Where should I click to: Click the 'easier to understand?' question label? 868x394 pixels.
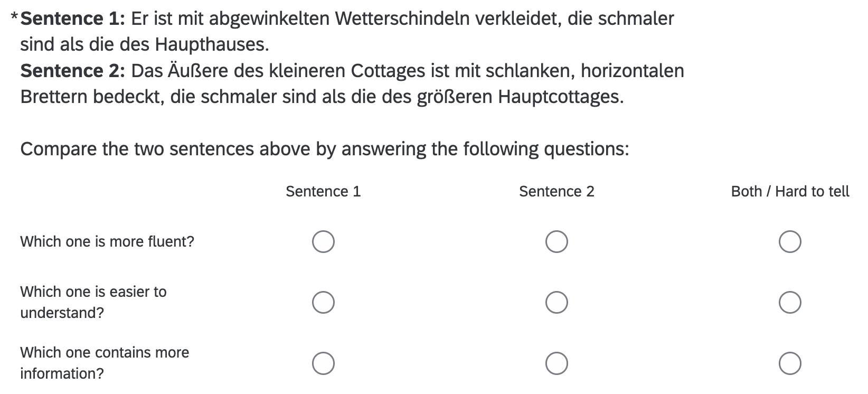tap(93, 302)
